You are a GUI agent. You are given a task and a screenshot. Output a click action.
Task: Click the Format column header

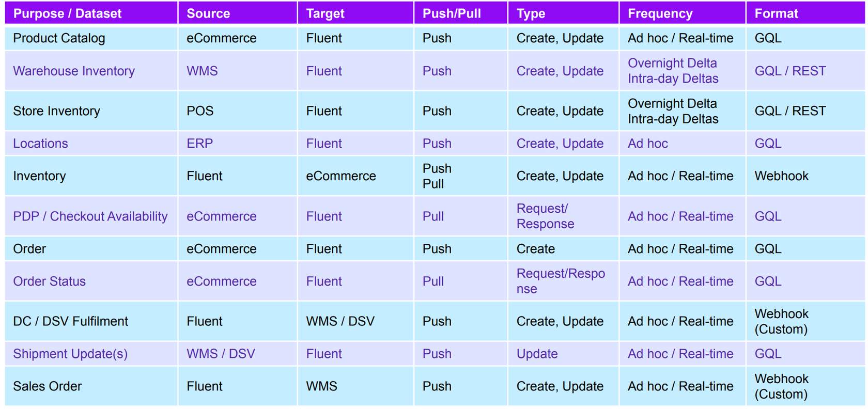pos(776,13)
